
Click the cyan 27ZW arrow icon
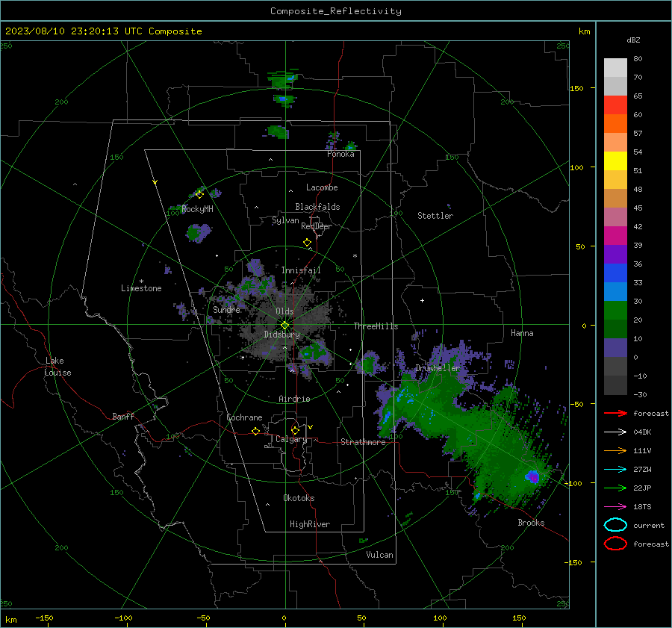pyautogui.click(x=615, y=470)
